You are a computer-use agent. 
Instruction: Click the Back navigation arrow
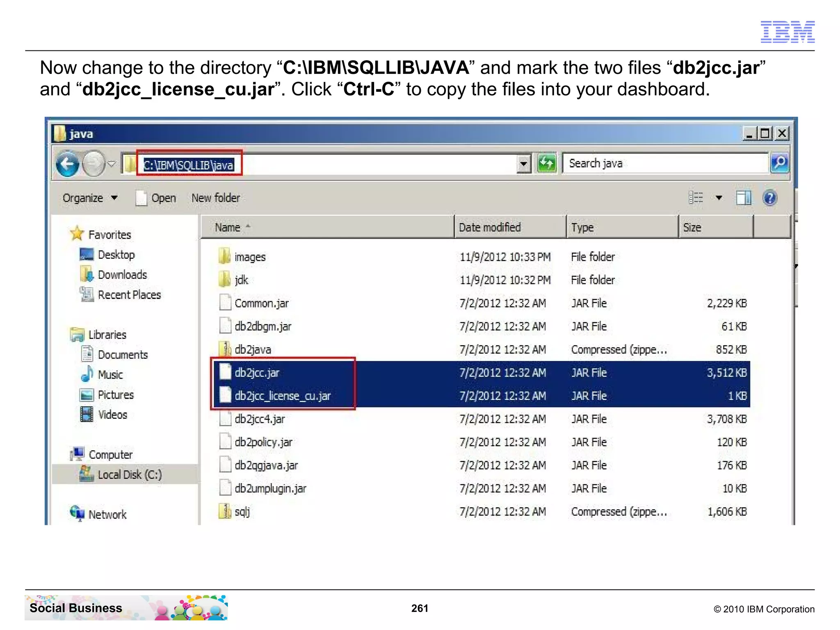point(68,164)
